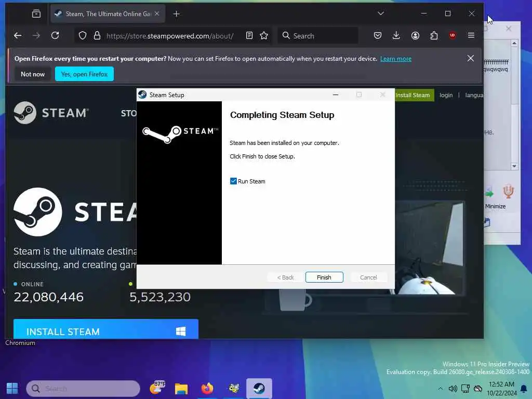This screenshot has height=399, width=532.
Task: Click the Firefox Search box
Action: point(318,36)
